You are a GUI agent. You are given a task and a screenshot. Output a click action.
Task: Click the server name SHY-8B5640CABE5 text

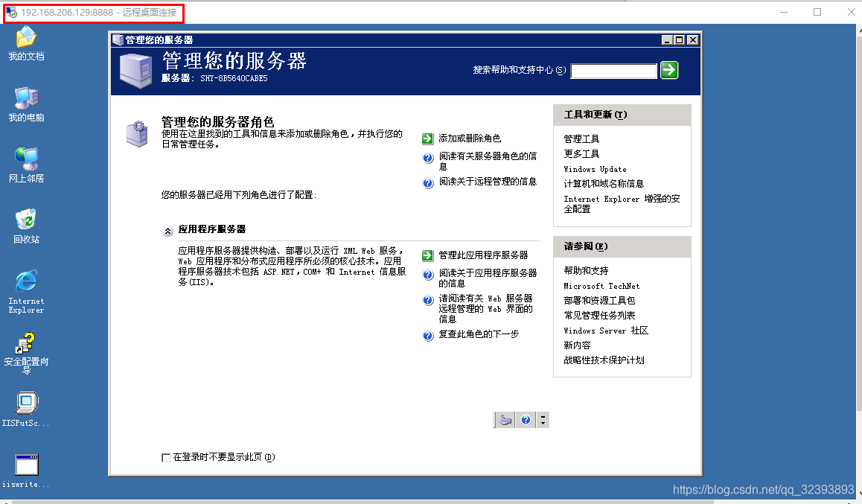(x=234, y=78)
